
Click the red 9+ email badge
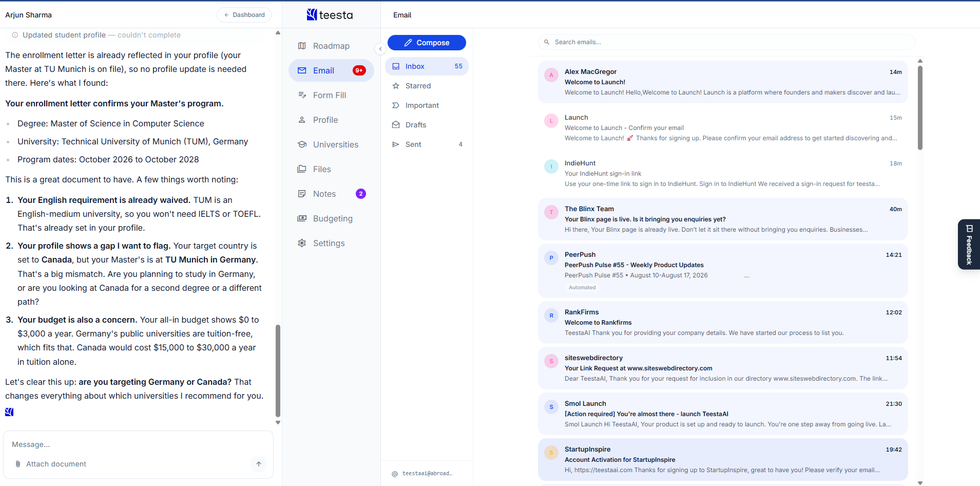359,70
